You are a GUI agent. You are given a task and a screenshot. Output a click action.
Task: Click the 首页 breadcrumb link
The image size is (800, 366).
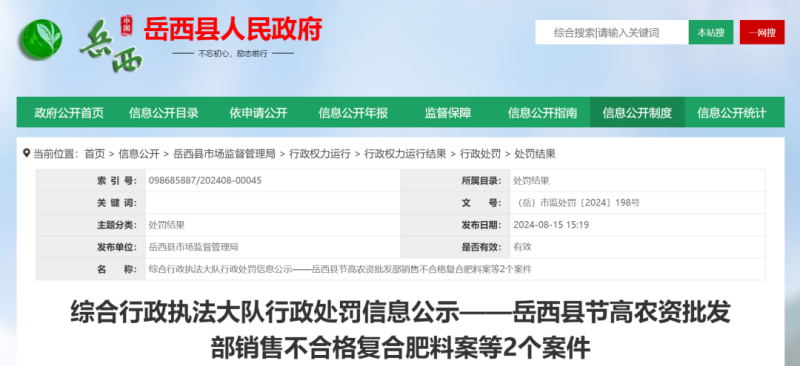[94, 154]
